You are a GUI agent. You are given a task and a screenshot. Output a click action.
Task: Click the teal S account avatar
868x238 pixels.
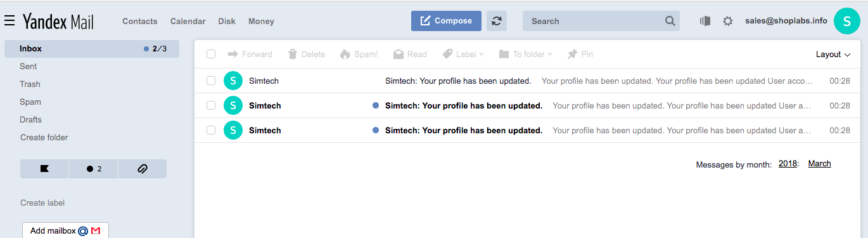[x=847, y=21]
